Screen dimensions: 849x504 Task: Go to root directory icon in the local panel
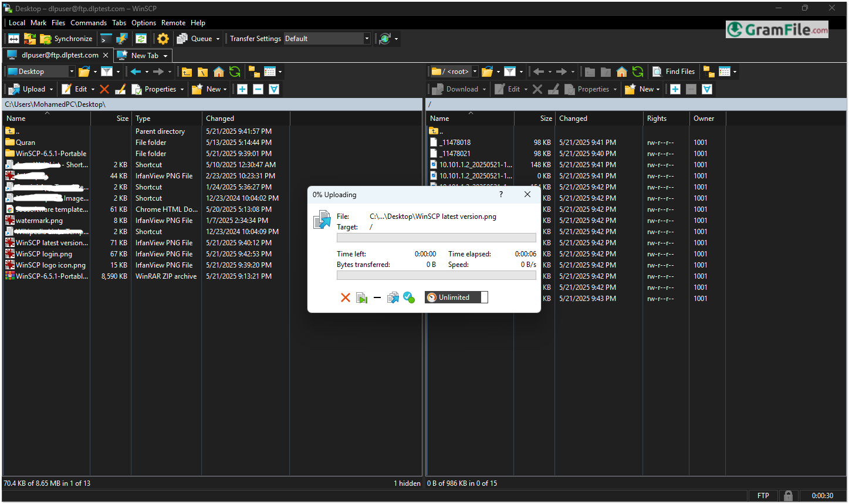click(202, 72)
